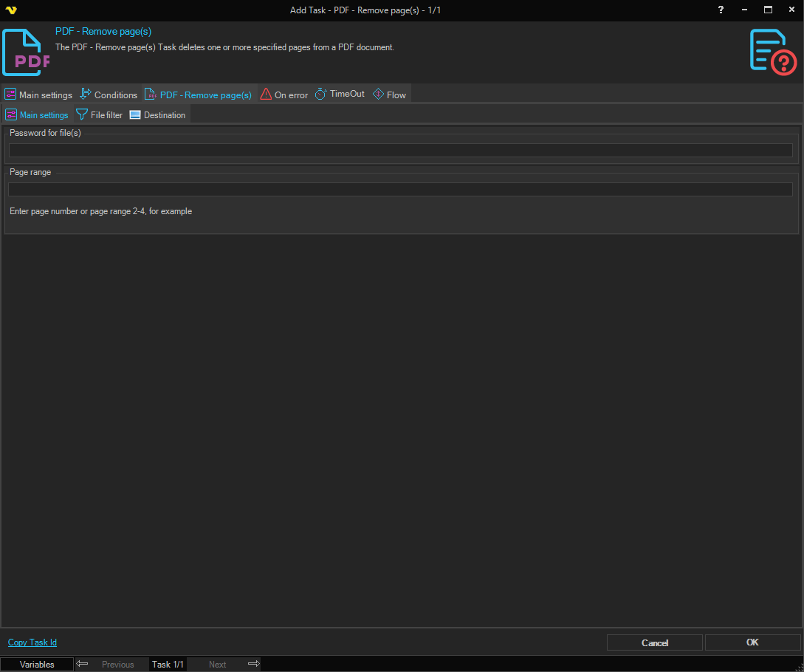Open the Variables panel button
The width and height of the screenshot is (804, 672).
pyautogui.click(x=37, y=664)
